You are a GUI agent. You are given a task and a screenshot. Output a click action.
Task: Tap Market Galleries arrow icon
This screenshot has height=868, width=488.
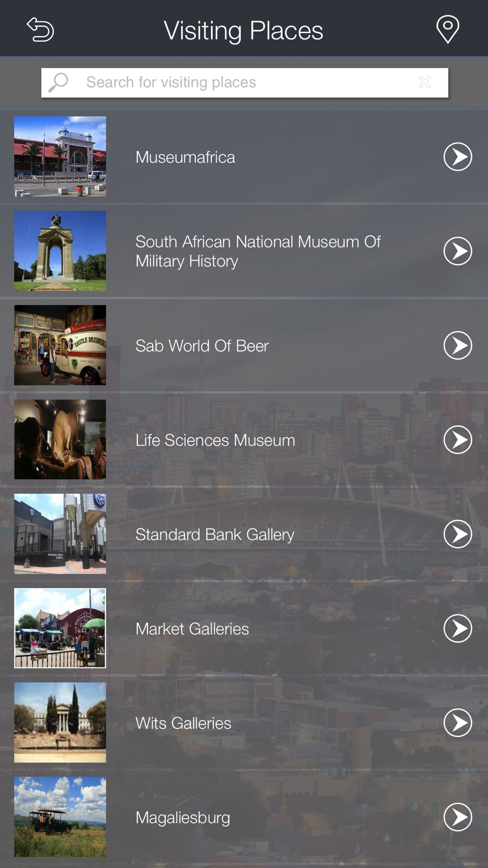457,628
